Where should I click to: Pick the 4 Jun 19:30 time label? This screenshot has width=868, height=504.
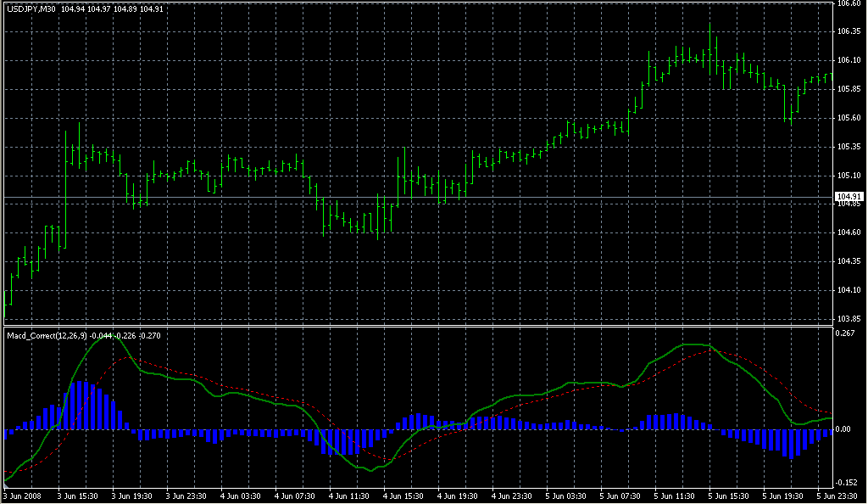(x=458, y=495)
